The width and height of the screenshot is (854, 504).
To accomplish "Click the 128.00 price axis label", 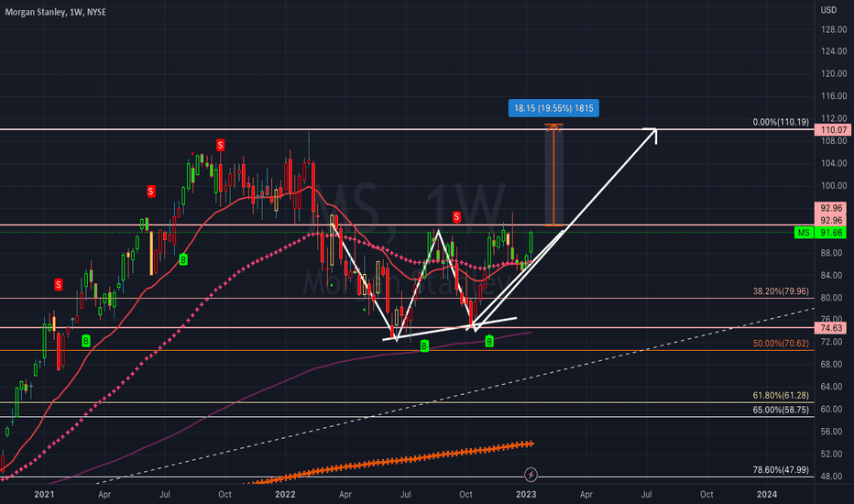I will 834,29.
